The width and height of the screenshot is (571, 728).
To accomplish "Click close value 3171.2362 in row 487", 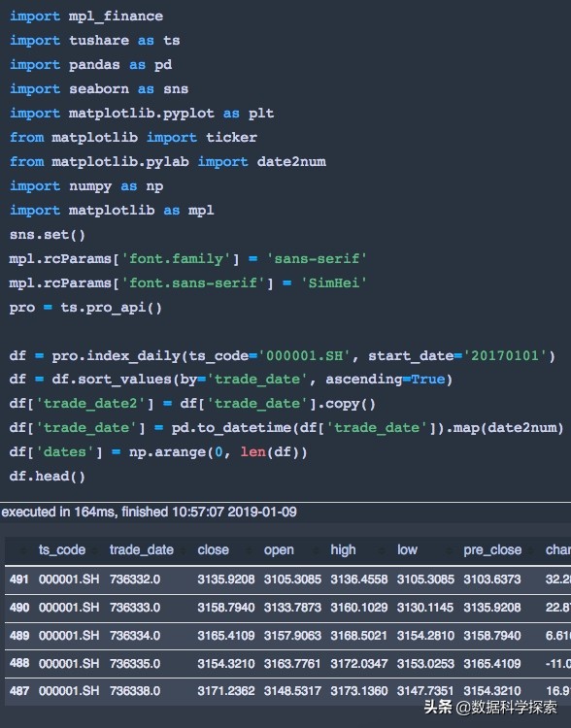I will [x=226, y=691].
